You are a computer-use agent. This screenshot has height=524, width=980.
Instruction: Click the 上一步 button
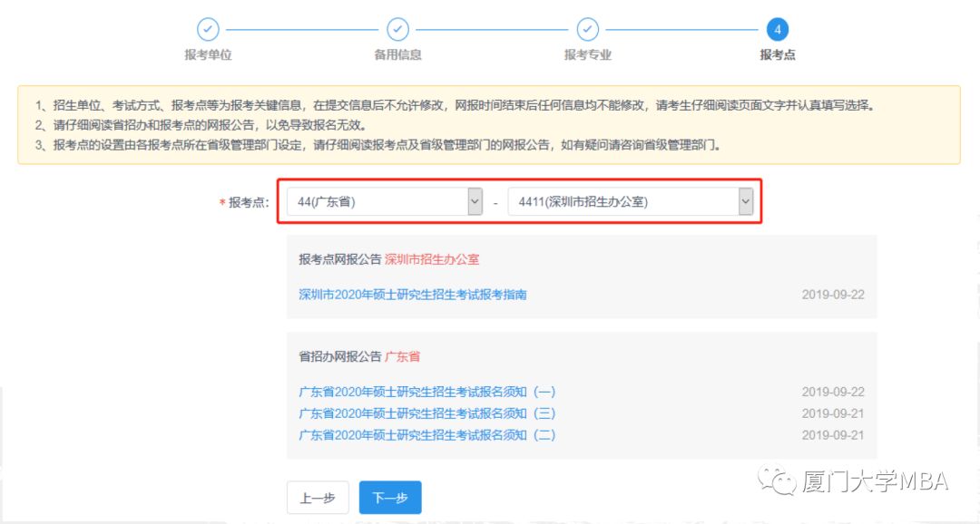[318, 497]
